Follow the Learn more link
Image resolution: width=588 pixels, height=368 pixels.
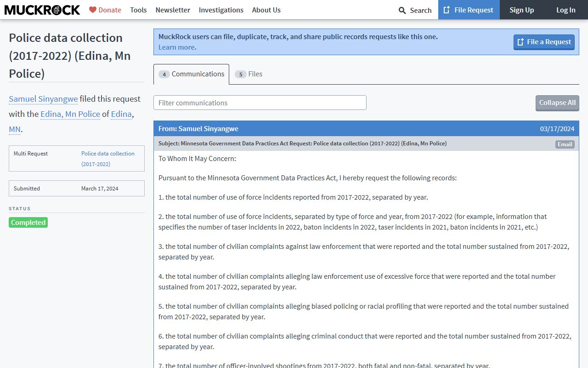[177, 47]
